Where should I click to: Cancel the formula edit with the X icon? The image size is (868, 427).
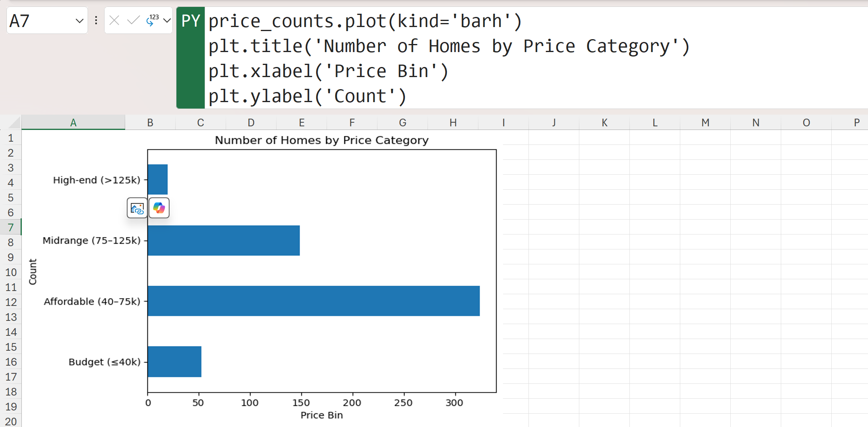click(114, 20)
